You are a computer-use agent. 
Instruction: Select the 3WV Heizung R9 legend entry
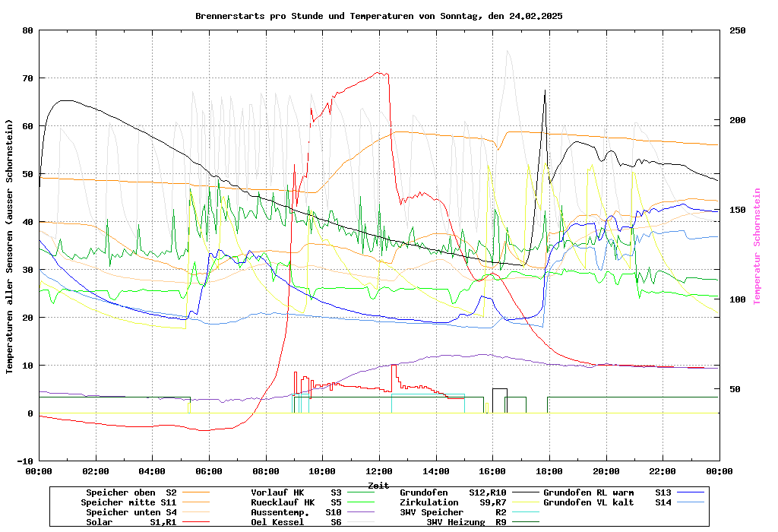coord(466,522)
